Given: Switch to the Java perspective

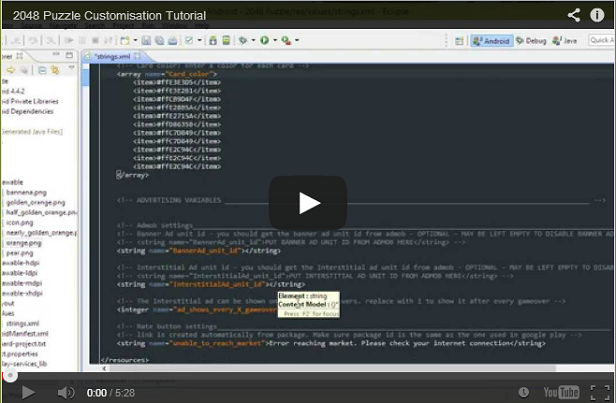Looking at the screenshot, I should coord(565,41).
